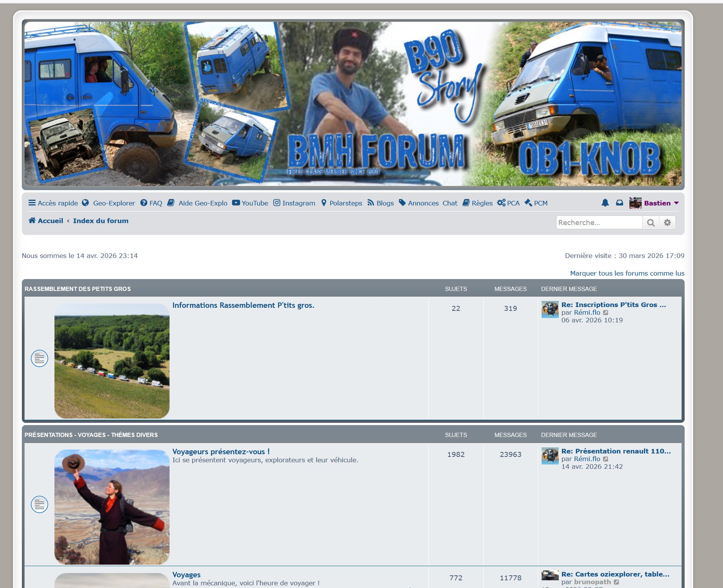Viewport: 723px width, 588px height.
Task: Click the Accueil breadcrumb text
Action: 51,221
